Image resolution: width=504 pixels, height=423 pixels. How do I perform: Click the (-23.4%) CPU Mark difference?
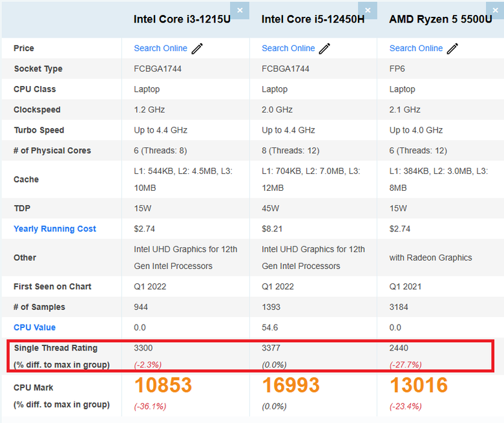pyautogui.click(x=406, y=406)
